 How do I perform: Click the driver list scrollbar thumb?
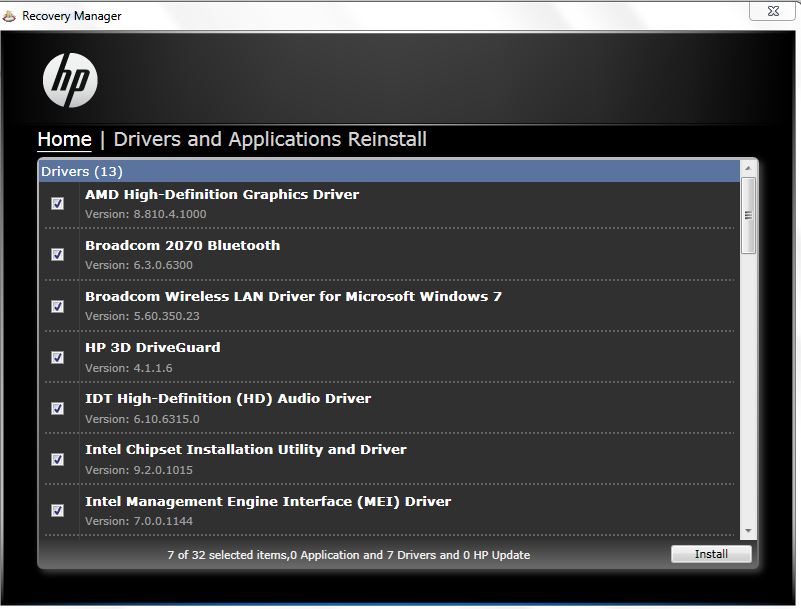pos(748,215)
